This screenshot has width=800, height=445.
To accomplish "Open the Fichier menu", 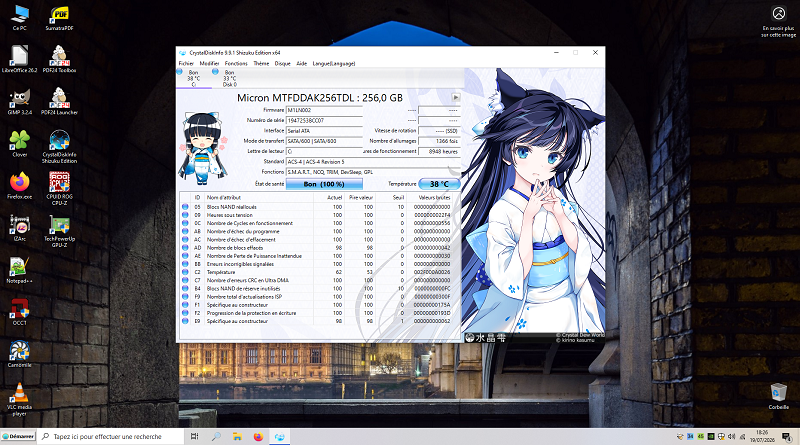I will 186,63.
